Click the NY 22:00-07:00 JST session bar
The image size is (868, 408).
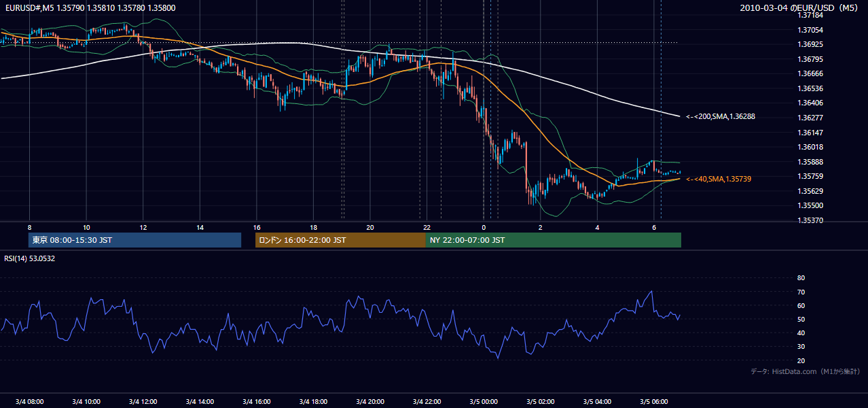[x=554, y=240]
